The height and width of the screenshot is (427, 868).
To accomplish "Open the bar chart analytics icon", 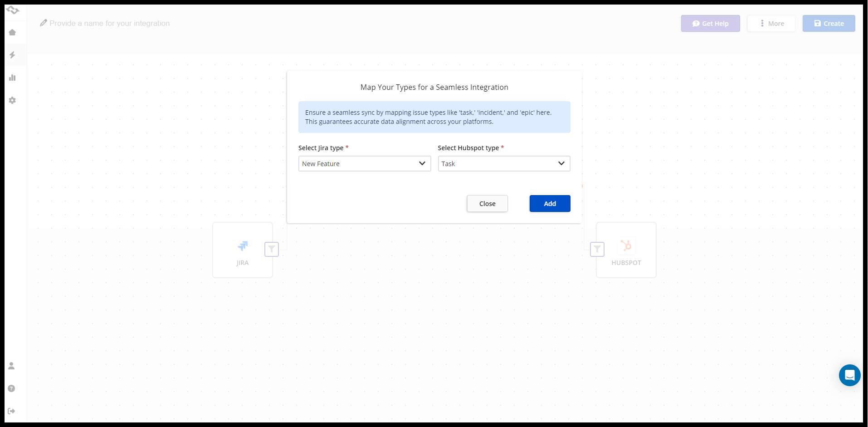I will [12, 78].
